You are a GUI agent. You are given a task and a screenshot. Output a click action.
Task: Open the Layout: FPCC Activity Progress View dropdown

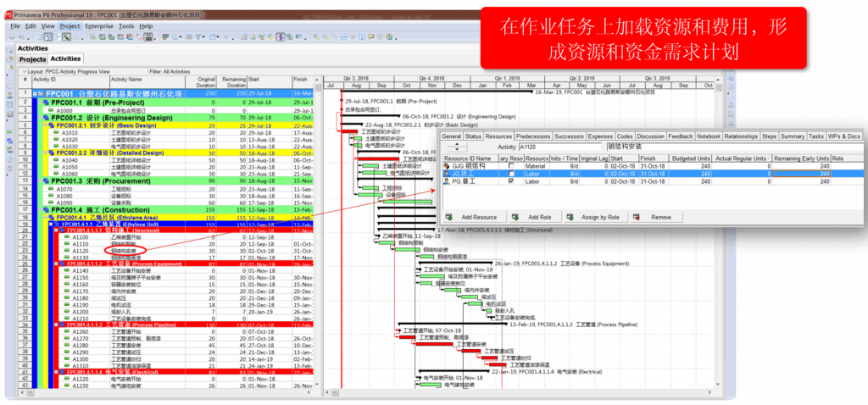pyautogui.click(x=65, y=71)
